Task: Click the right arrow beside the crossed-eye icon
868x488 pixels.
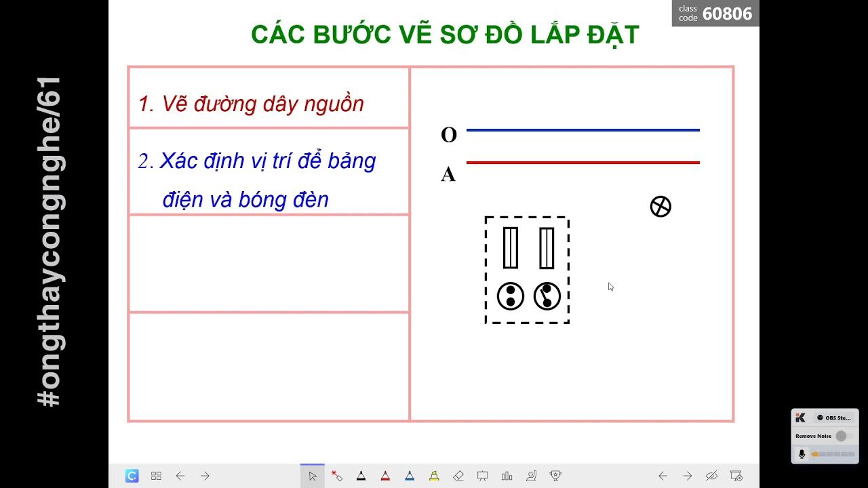Action: 688,476
